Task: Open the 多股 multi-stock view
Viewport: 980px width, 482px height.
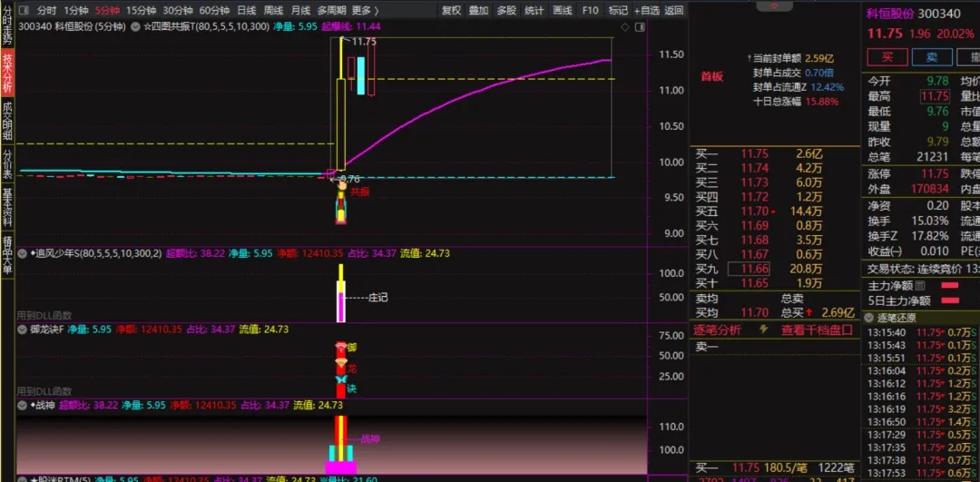Action: point(506,10)
